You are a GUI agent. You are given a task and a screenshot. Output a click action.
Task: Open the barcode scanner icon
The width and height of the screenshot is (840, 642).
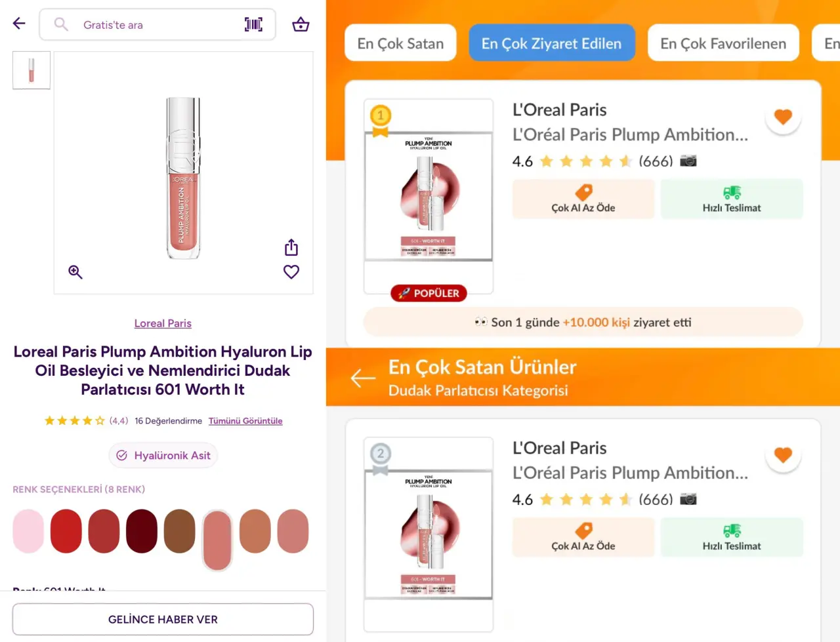tap(253, 25)
